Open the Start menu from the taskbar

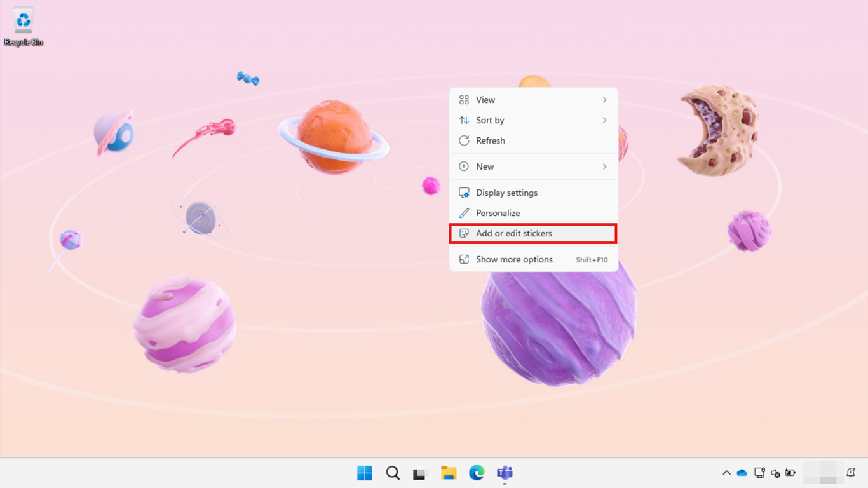(x=364, y=473)
